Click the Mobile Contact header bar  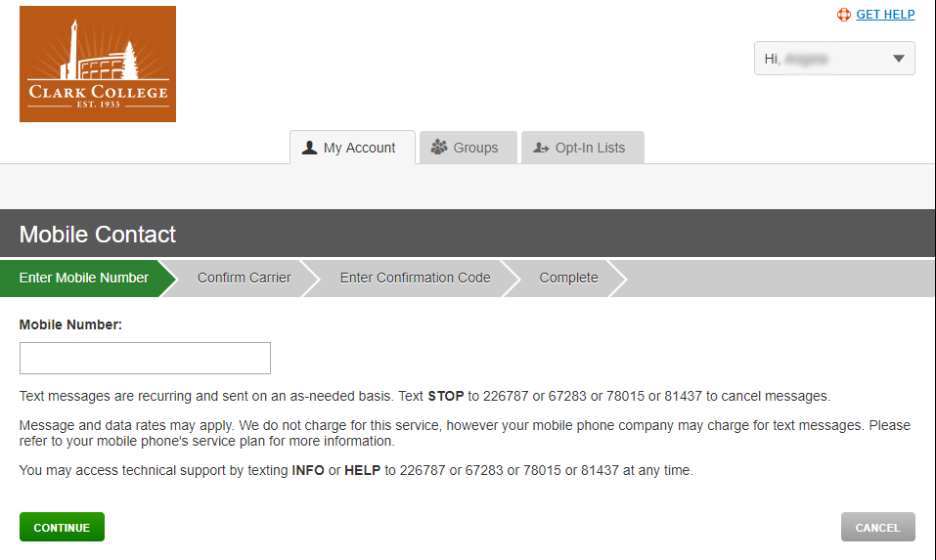(468, 234)
